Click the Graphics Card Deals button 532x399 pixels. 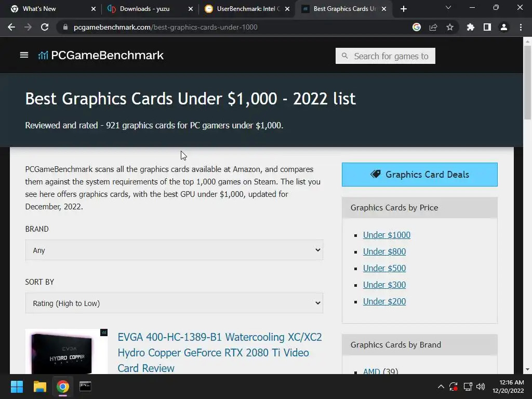pos(420,175)
